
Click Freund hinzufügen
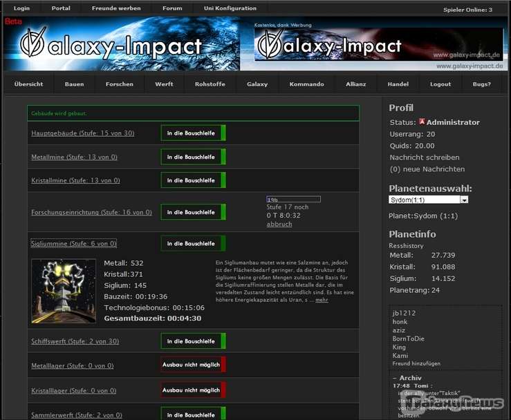pyautogui.click(x=416, y=363)
